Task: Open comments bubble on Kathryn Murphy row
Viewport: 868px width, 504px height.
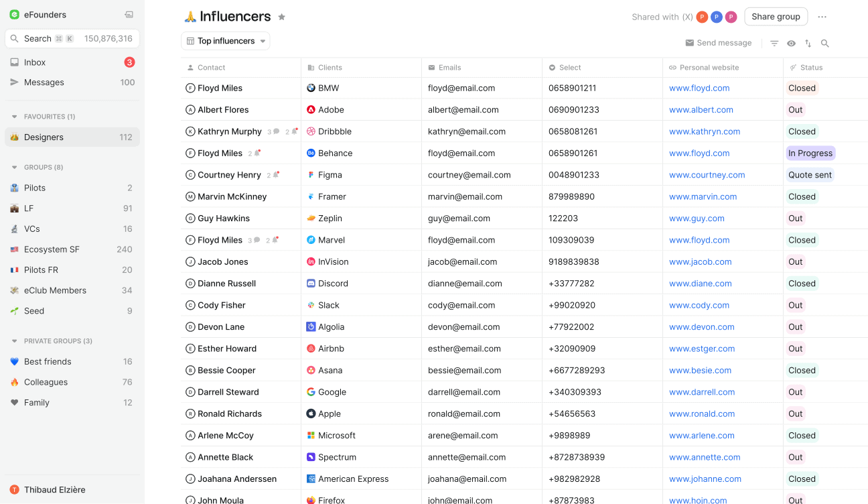Action: [x=276, y=131]
